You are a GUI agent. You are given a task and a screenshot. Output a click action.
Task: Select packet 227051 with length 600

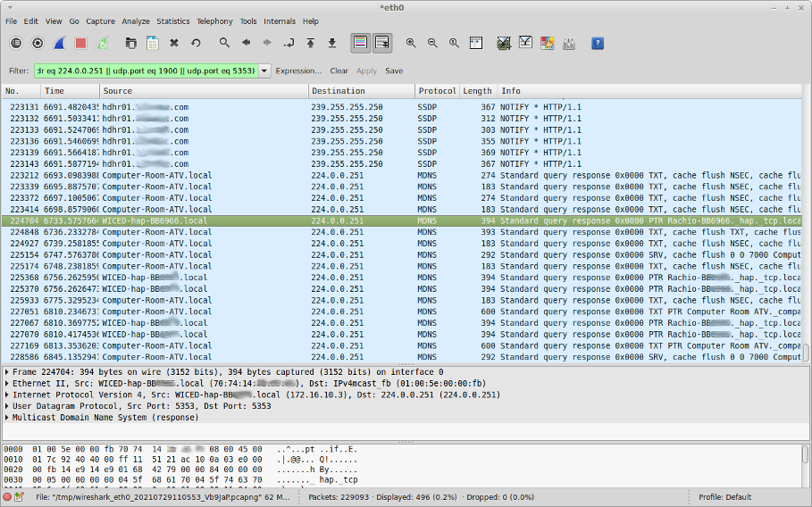(x=401, y=312)
